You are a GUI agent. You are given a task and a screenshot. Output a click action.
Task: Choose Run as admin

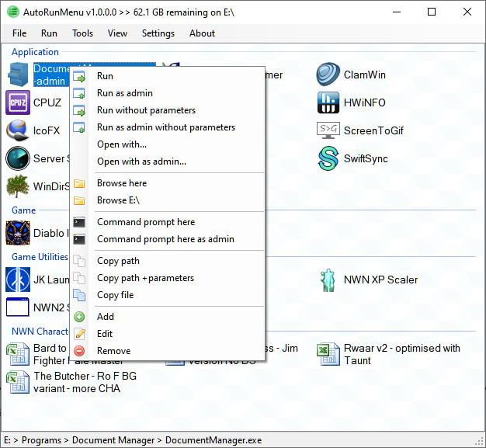[x=168, y=93]
